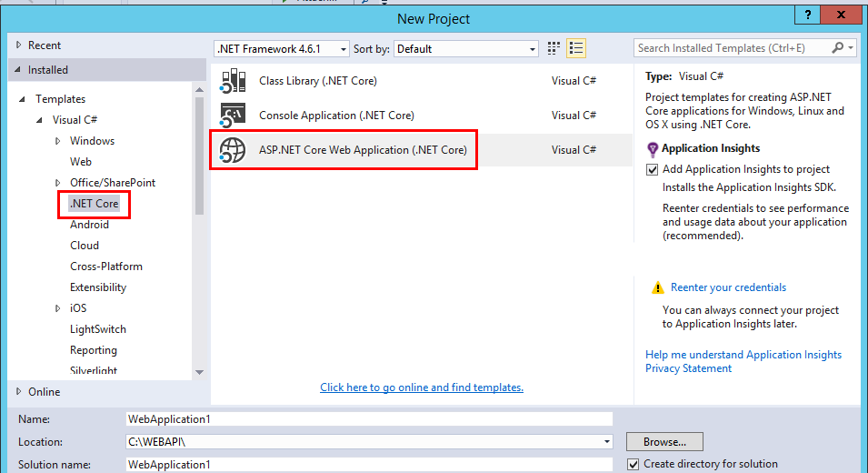The width and height of the screenshot is (868, 473).
Task: Select Console Application (.NET Core) template
Action: coord(421,116)
